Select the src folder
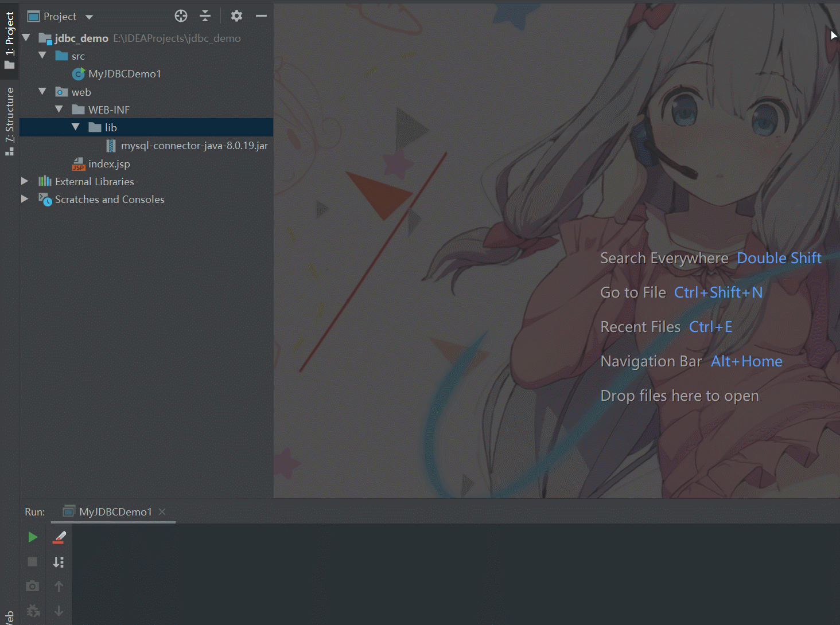 78,56
